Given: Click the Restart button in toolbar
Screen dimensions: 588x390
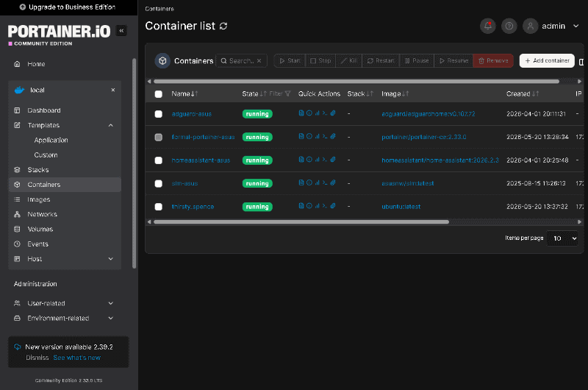Looking at the screenshot, I should click(x=381, y=60).
